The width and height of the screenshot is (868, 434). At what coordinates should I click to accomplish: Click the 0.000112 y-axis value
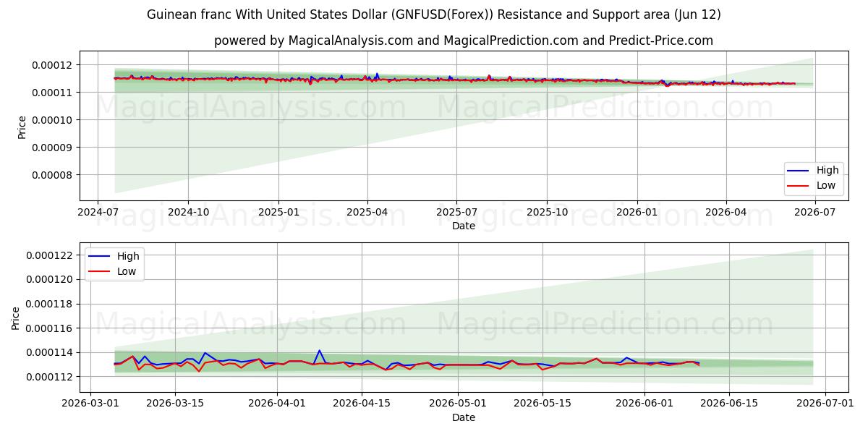click(49, 377)
